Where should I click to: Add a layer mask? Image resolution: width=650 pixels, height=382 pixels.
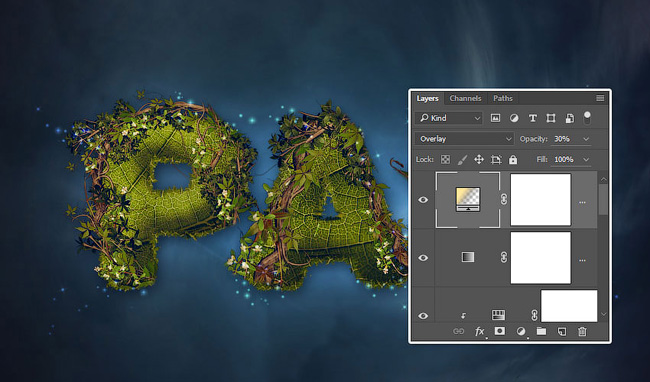tap(500, 331)
